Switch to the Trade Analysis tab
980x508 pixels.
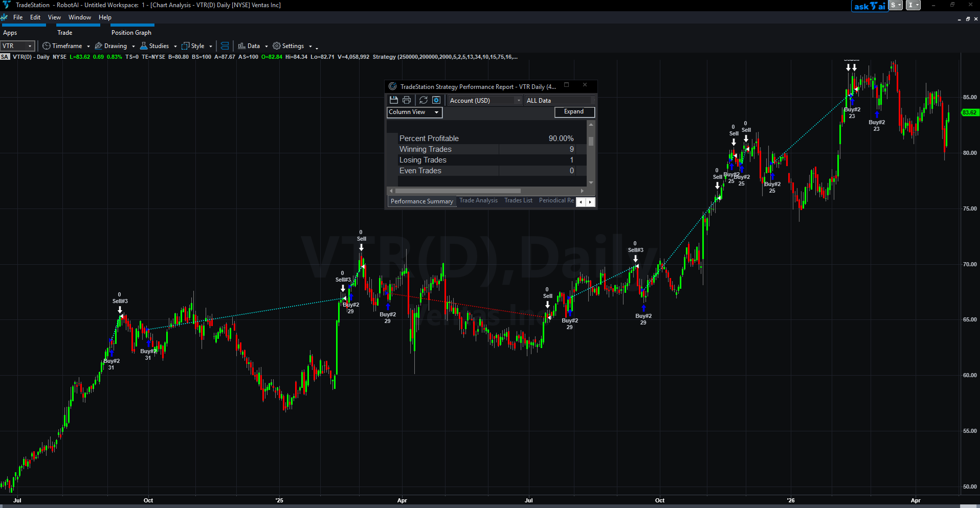[x=478, y=201]
